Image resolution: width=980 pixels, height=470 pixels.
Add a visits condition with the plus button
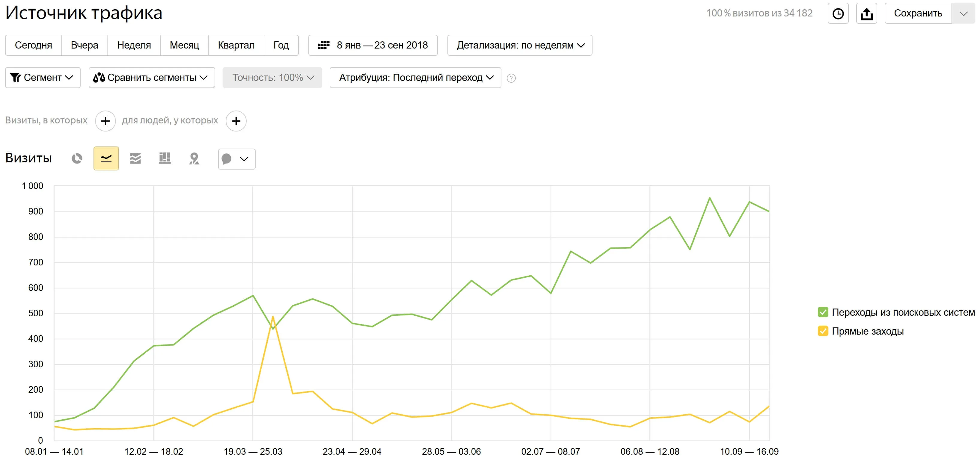pyautogui.click(x=105, y=121)
